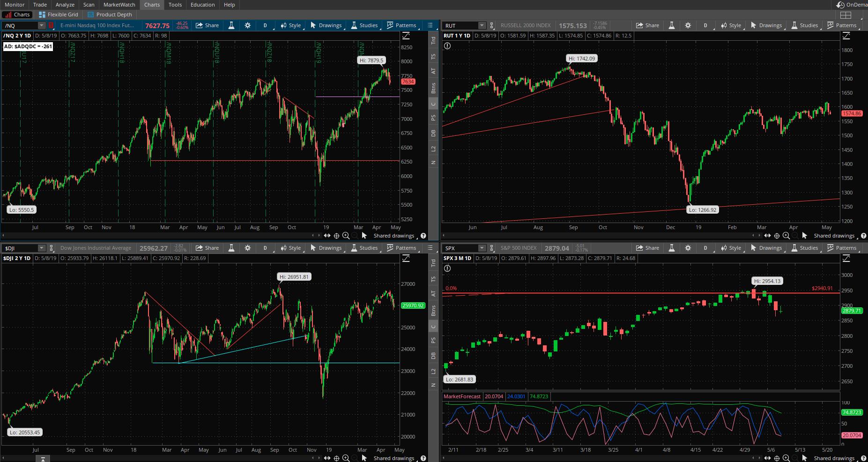Open Studies dropdown in SPX chart toolbar
This screenshot has width=868, height=462.
(x=804, y=248)
